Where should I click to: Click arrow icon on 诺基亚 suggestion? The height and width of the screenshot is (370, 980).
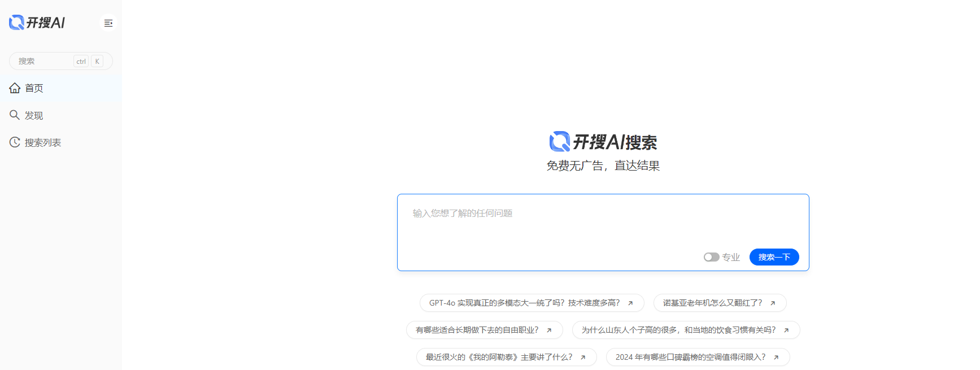(773, 303)
